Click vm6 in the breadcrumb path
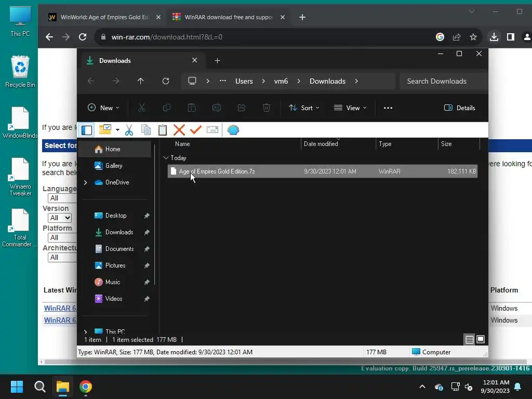Screen dimensions: 532x399 tap(281, 81)
